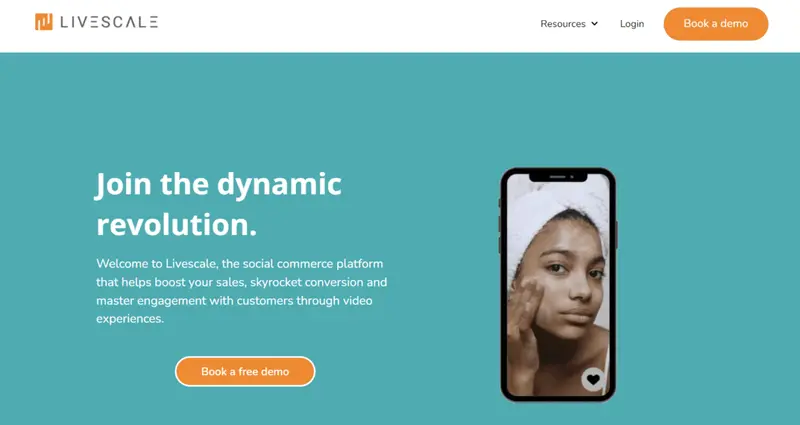
Task: Click the chevron beside Resources
Action: coord(594,23)
